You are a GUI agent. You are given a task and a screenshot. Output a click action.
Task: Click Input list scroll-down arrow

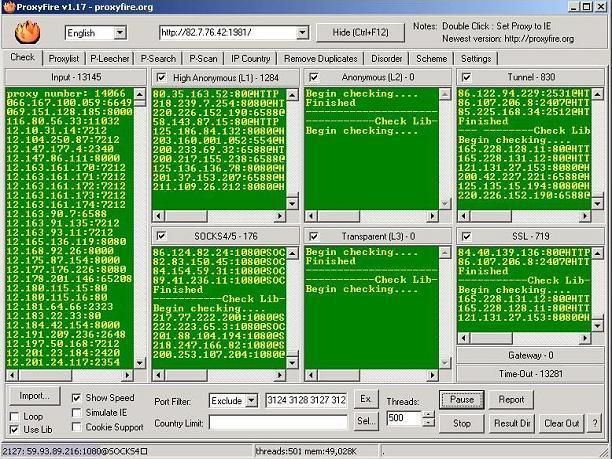pos(140,363)
